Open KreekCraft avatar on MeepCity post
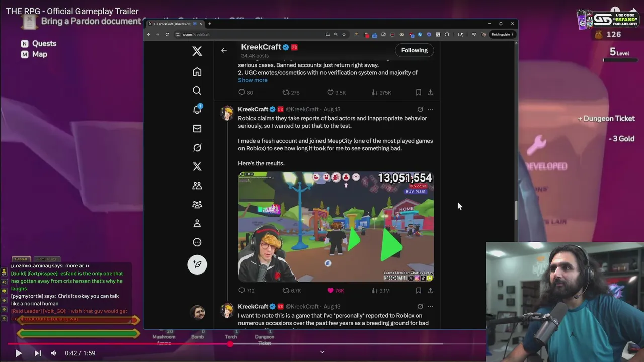644x362 pixels. (x=227, y=113)
